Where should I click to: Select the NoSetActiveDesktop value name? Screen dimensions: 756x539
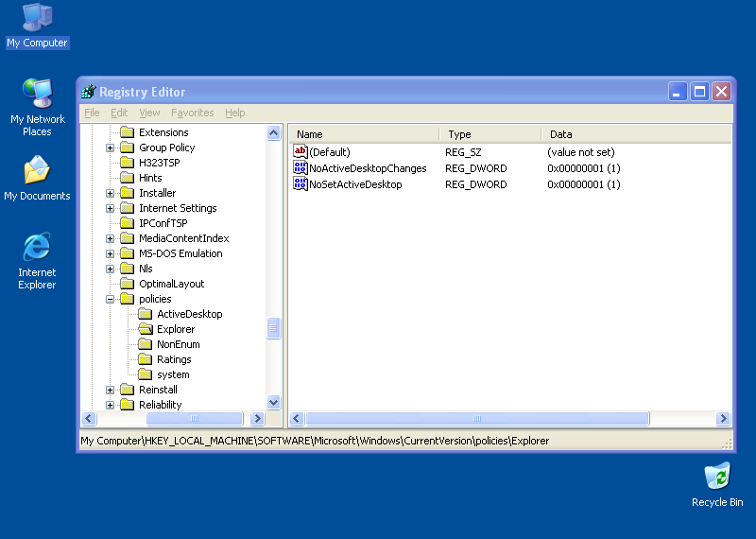[x=355, y=184]
